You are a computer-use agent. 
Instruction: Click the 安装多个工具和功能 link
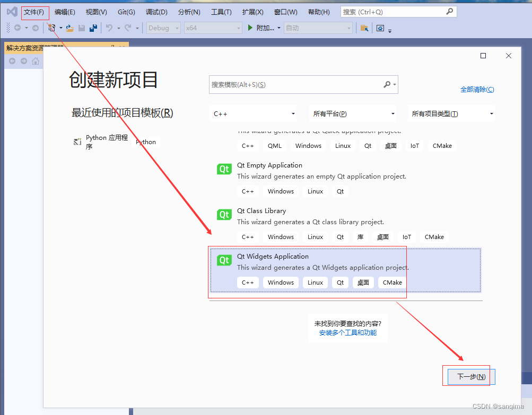coord(348,333)
